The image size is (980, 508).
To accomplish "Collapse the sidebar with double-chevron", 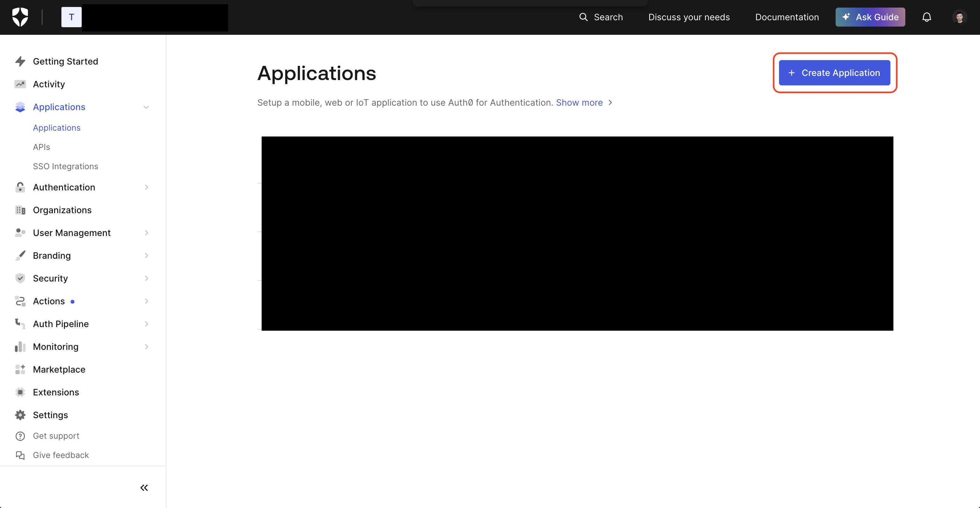I will click(144, 488).
